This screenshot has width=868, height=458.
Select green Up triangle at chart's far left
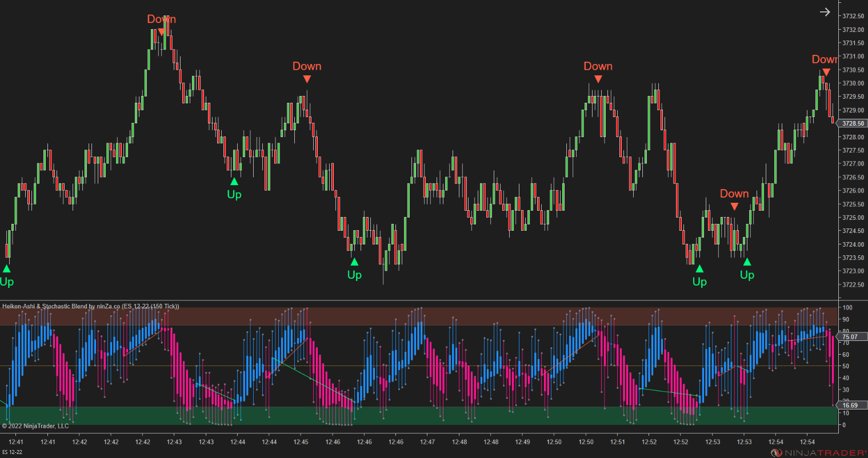pyautogui.click(x=6, y=268)
